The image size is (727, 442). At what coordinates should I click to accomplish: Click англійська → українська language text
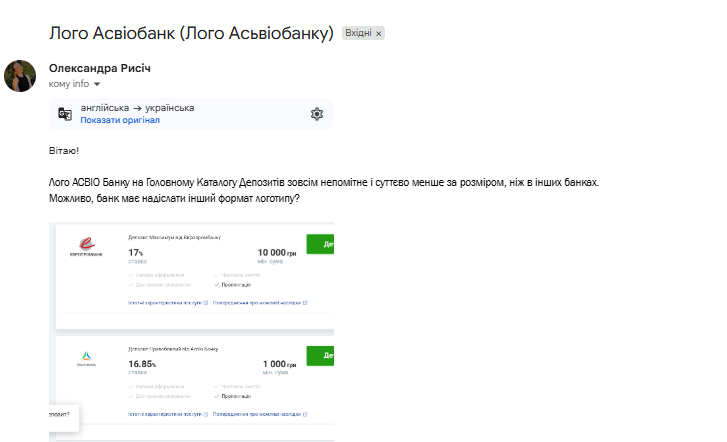137,108
